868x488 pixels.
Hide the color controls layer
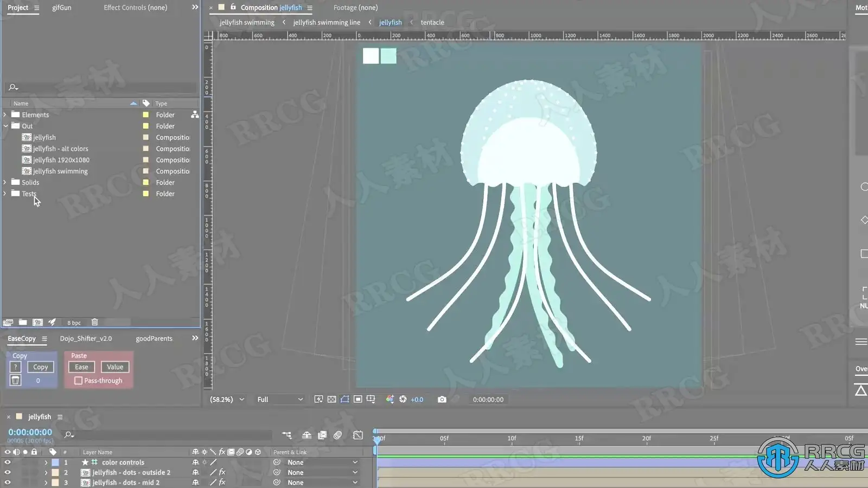coord(8,463)
